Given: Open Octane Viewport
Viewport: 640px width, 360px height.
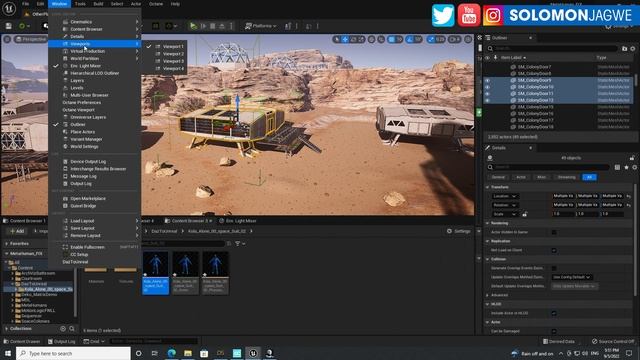Looking at the screenshot, I should [78, 110].
